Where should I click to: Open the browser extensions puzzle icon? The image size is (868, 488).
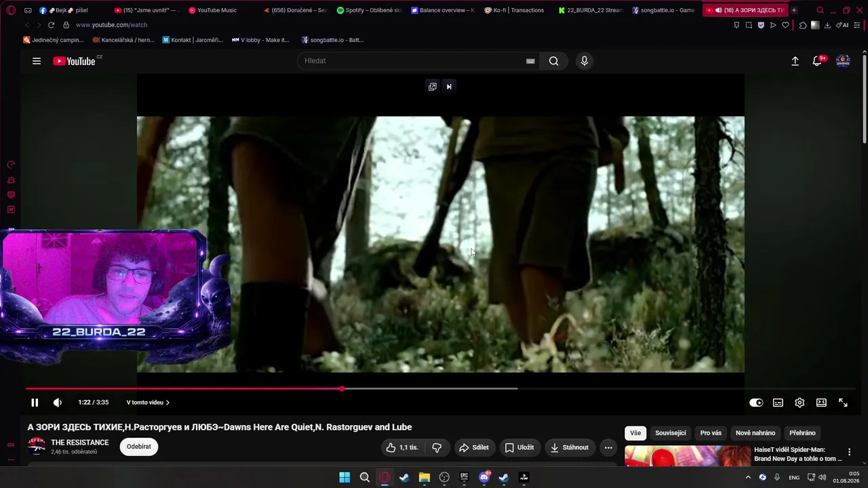[x=803, y=25]
